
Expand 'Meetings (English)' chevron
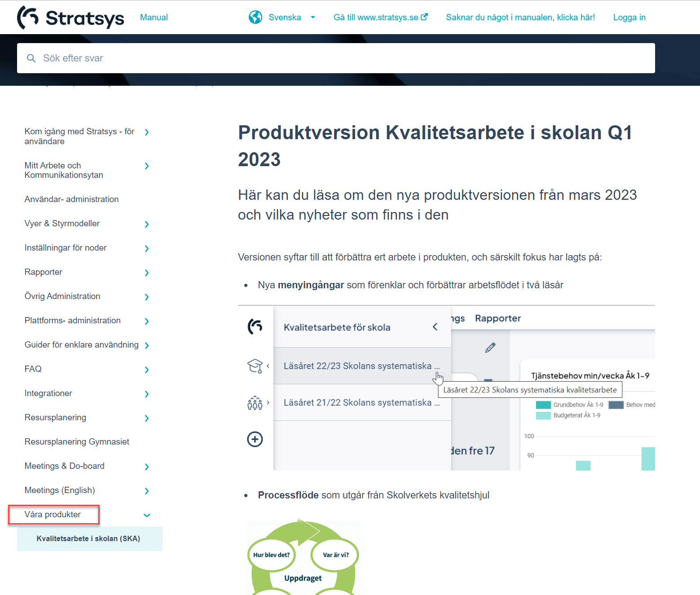coord(147,491)
